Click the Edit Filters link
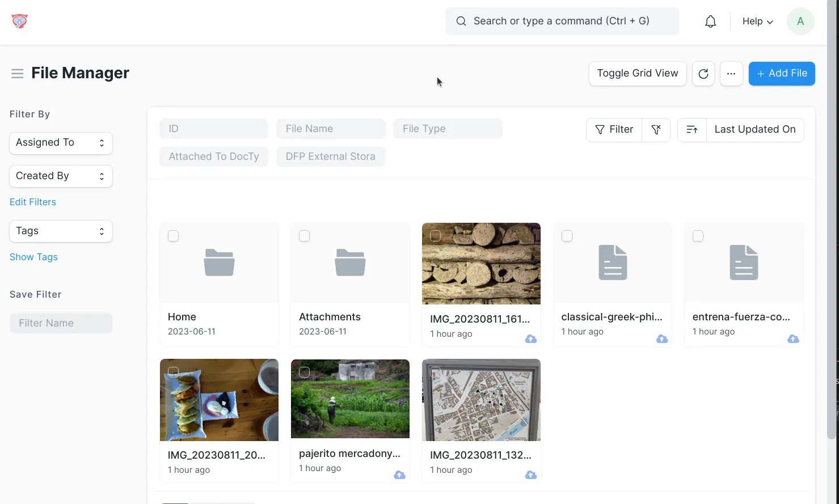839x504 pixels. (x=33, y=202)
